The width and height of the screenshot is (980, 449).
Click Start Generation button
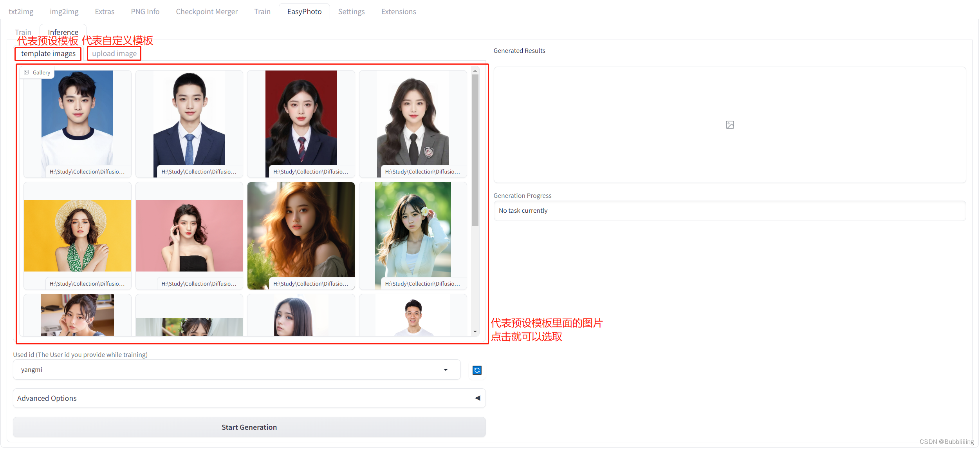249,427
